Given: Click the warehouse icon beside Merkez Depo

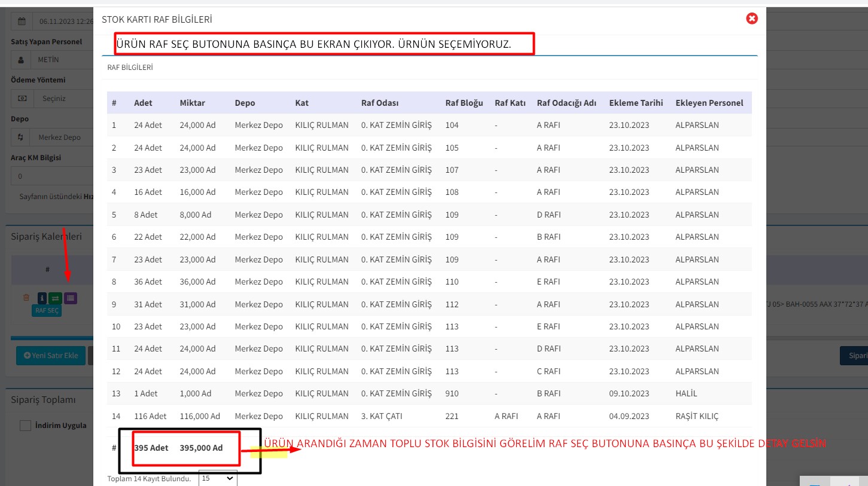Looking at the screenshot, I should click(x=22, y=137).
